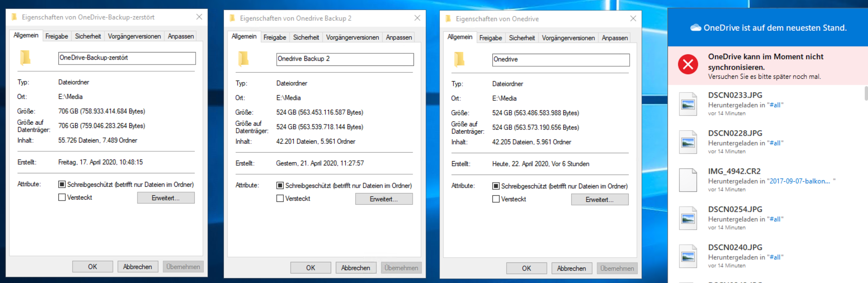Click name field containing OneDrive-Backup-zerstört

[x=127, y=58]
